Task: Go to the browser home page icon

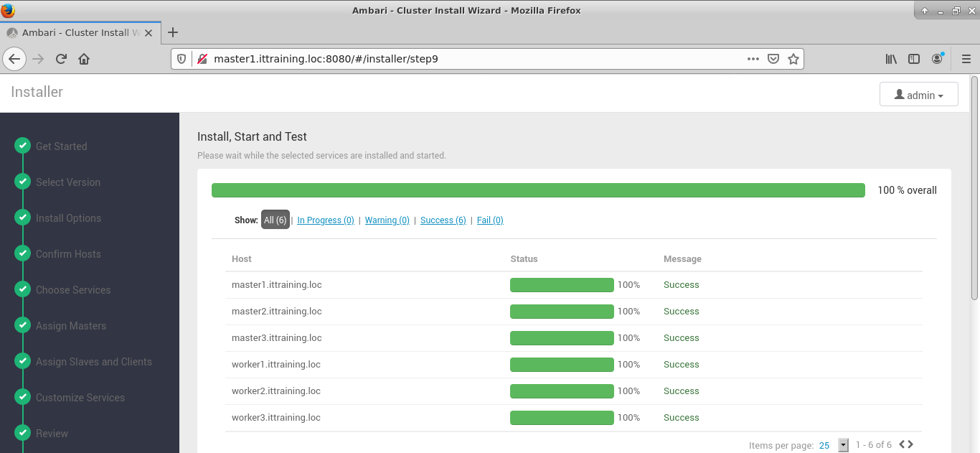Action: click(x=84, y=59)
